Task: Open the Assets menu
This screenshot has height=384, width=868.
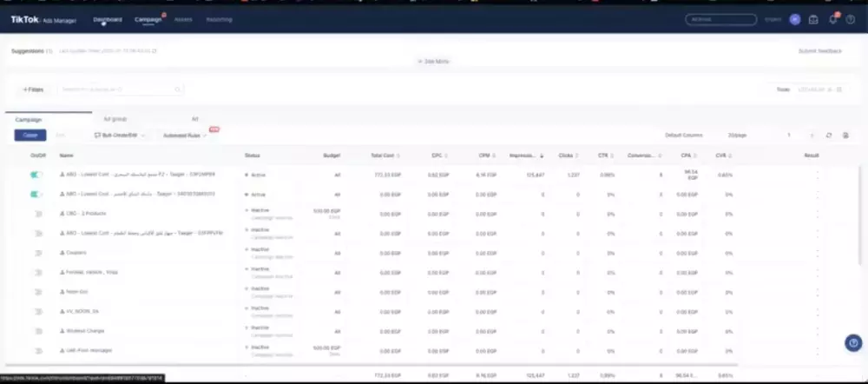Action: 183,19
